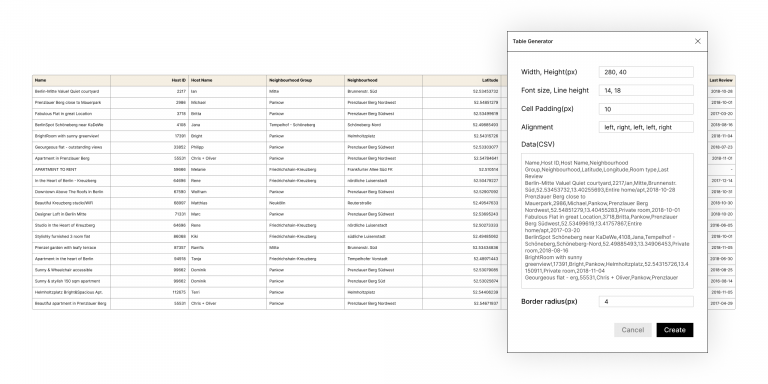Click the Designer Loft in Berlin Mitte cell
This screenshot has height=384, width=768.
coord(72,214)
